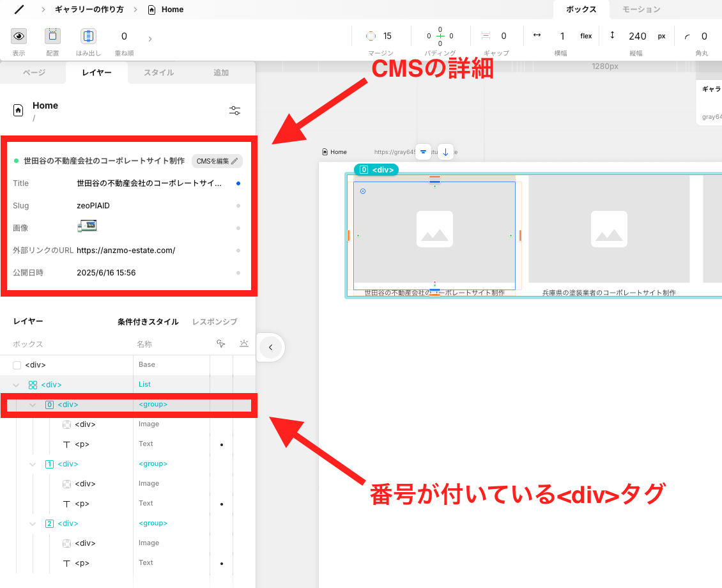Open the page settings sliders icon beside Home

coord(234,110)
